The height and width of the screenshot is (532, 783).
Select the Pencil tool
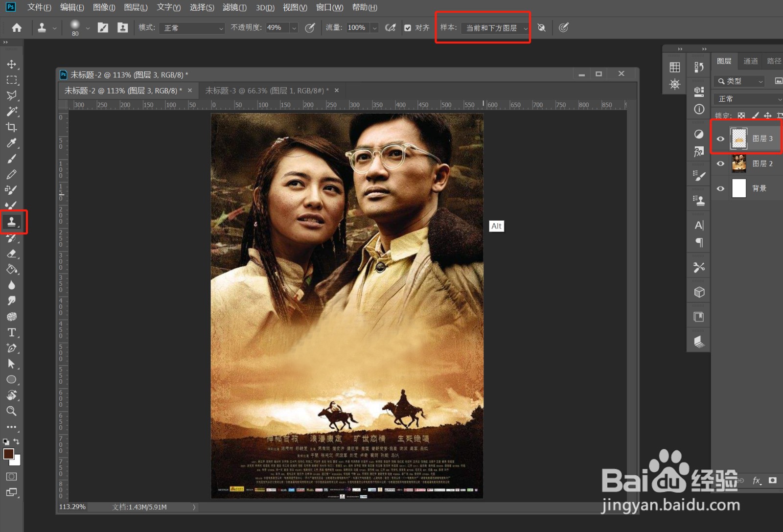pos(12,174)
